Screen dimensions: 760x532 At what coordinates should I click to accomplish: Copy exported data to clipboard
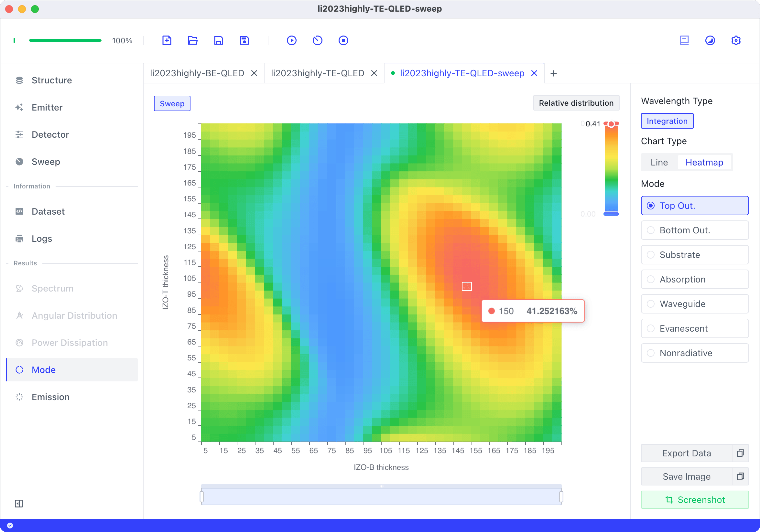[741, 453]
